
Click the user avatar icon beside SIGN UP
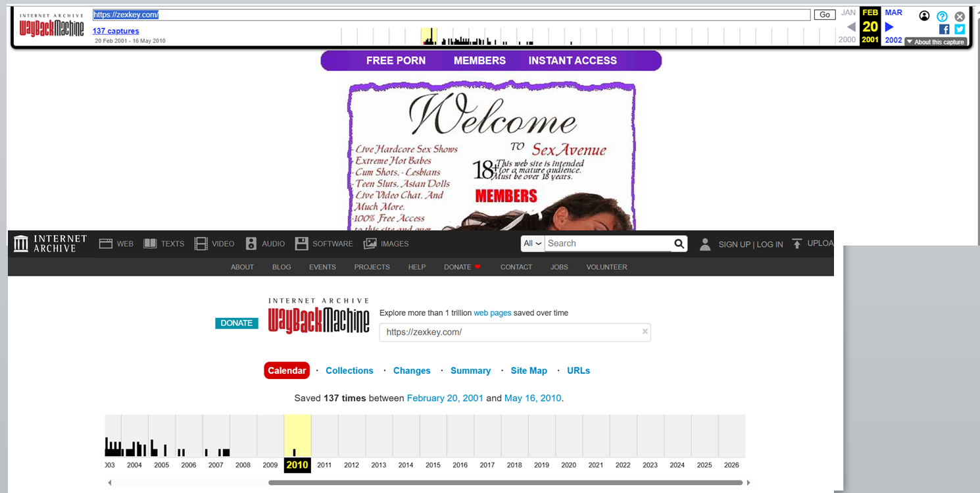(x=705, y=244)
